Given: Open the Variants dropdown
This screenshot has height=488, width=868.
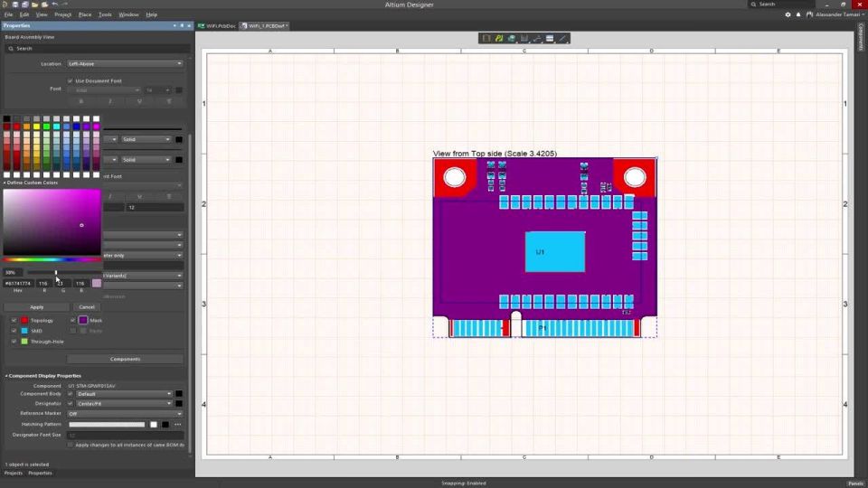Looking at the screenshot, I should [143, 275].
